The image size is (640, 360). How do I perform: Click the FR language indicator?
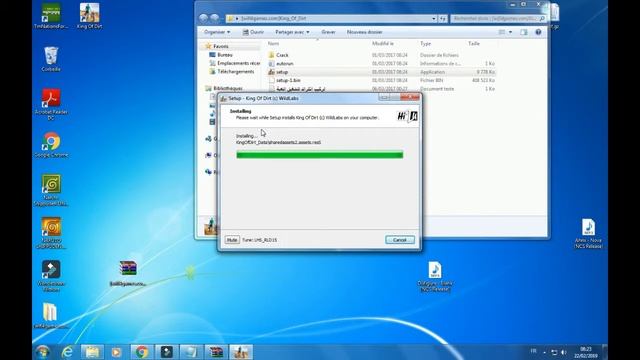[x=533, y=351]
